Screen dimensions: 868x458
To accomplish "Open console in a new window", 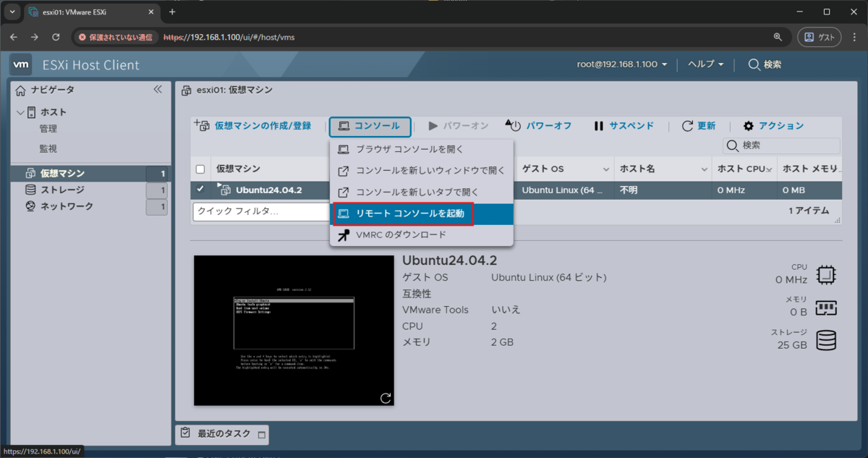I will coord(422,171).
